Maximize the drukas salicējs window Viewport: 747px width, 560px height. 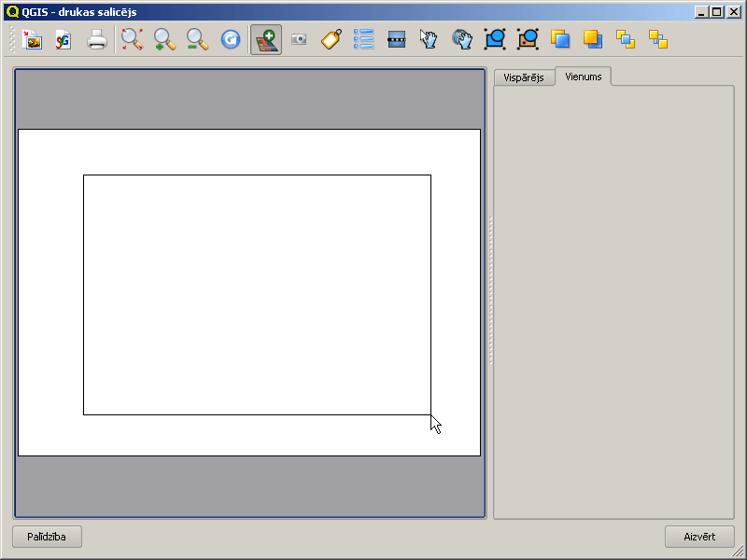click(717, 12)
